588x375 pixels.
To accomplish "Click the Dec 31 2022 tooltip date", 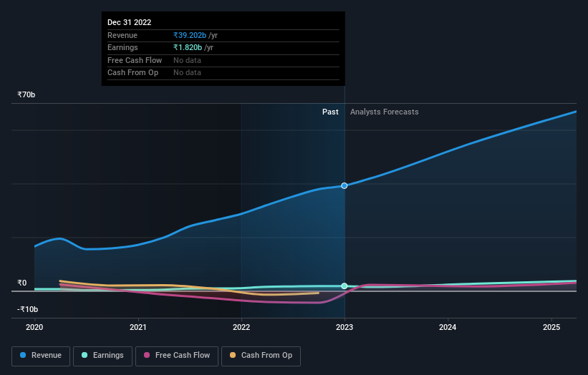I will [130, 22].
